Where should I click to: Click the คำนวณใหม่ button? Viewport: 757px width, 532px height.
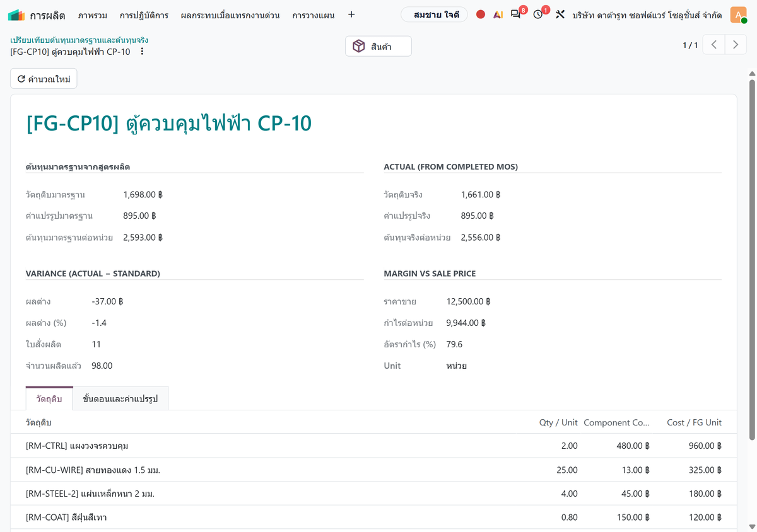(x=44, y=79)
